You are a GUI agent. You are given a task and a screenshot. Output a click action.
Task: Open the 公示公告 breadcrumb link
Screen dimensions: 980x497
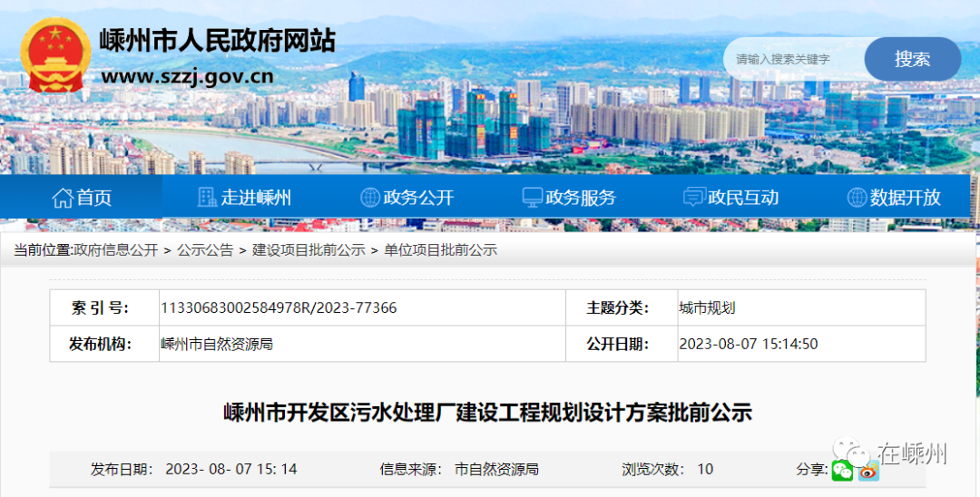tap(205, 250)
